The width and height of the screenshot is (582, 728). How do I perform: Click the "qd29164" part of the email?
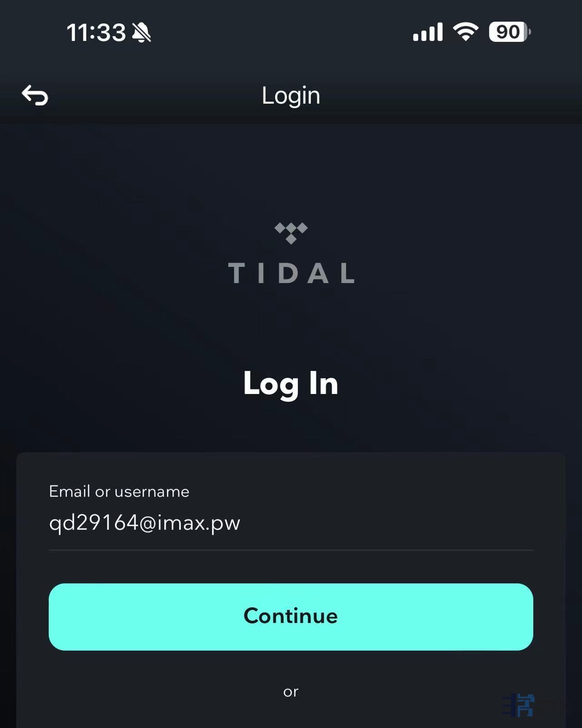click(94, 523)
